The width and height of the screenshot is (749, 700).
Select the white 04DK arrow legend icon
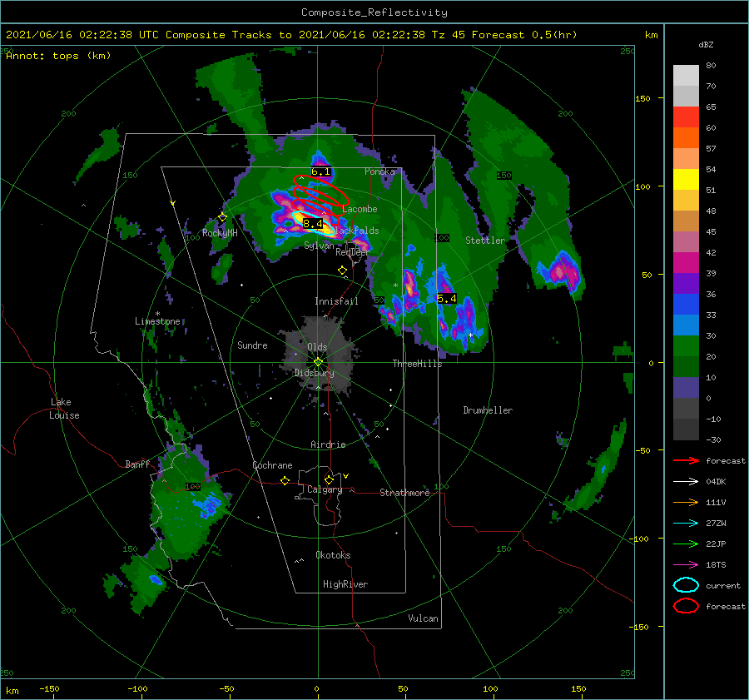[686, 481]
